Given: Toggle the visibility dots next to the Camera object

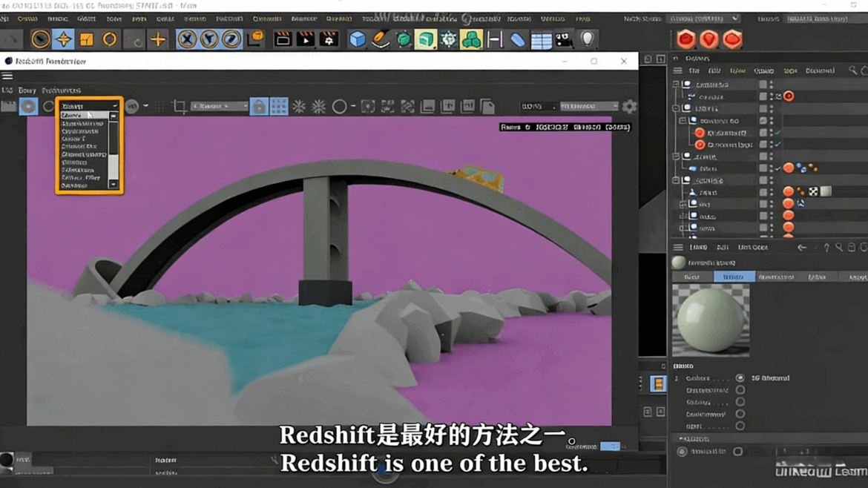Looking at the screenshot, I should coord(770,97).
